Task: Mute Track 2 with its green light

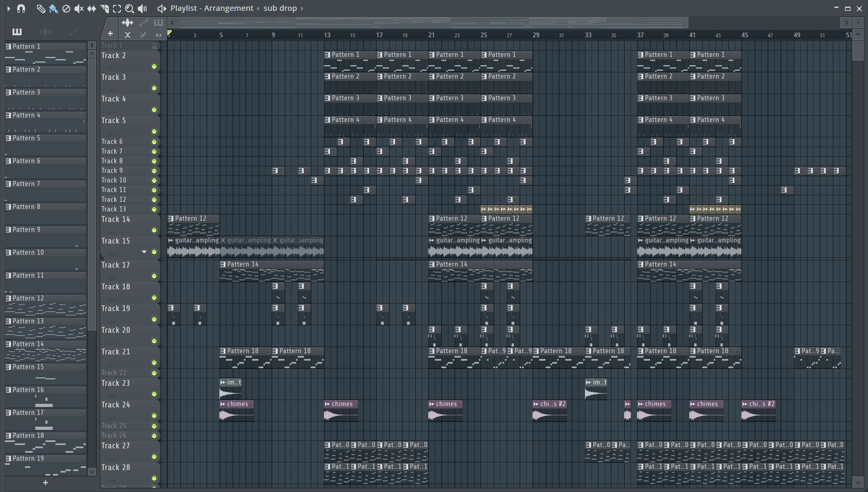Action: (x=154, y=66)
